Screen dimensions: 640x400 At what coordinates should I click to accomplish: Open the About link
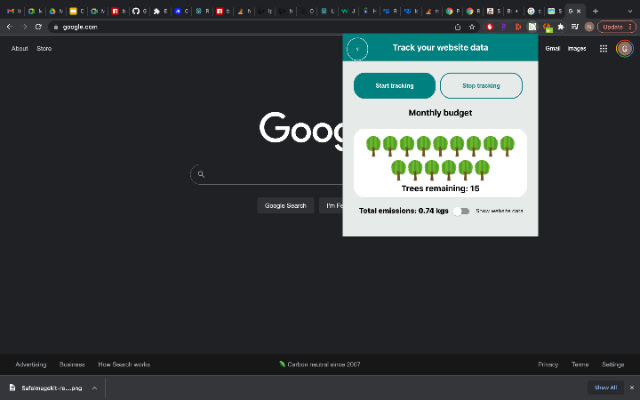tap(20, 49)
